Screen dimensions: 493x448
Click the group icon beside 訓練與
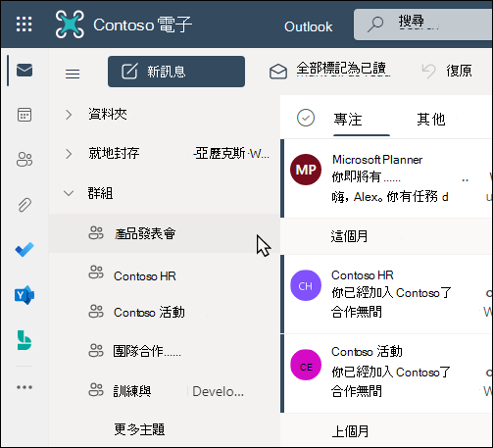[96, 389]
